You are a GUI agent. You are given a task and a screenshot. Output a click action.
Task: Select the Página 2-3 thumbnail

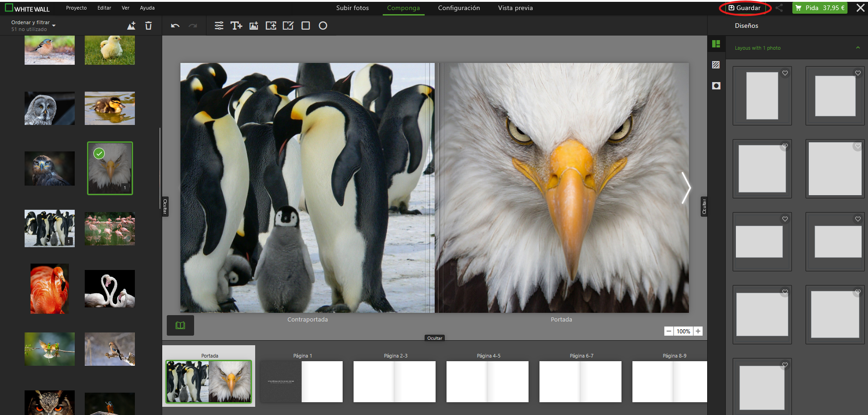395,382
